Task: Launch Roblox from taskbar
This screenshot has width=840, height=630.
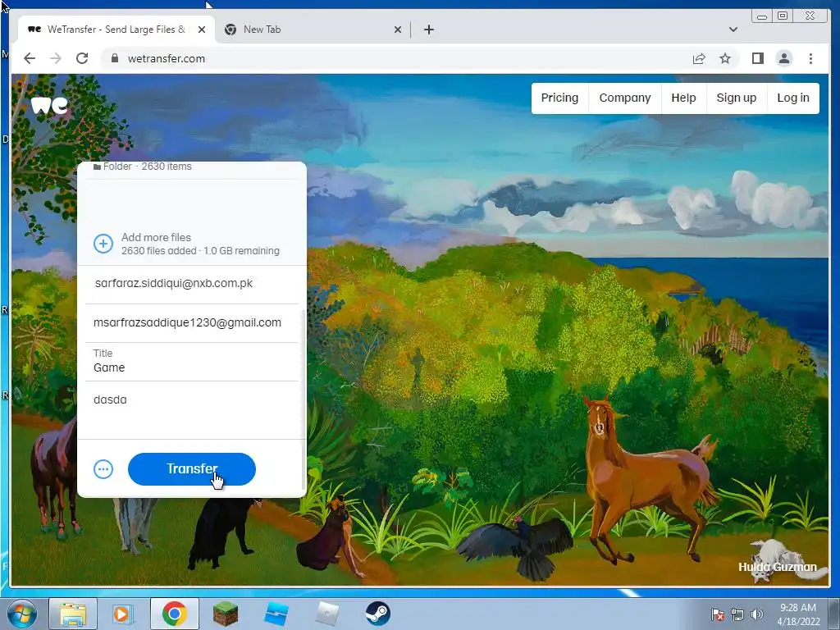Action: point(327,614)
